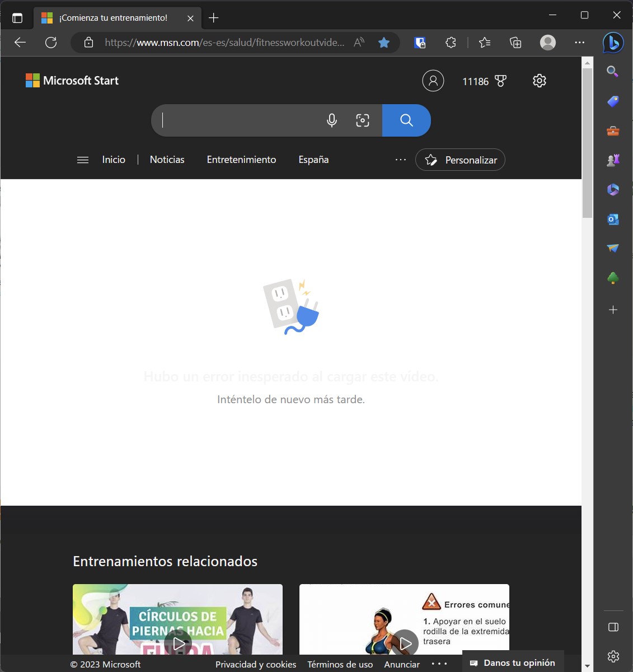Expand more navigation categories ellipsis
633x672 pixels.
point(401,160)
